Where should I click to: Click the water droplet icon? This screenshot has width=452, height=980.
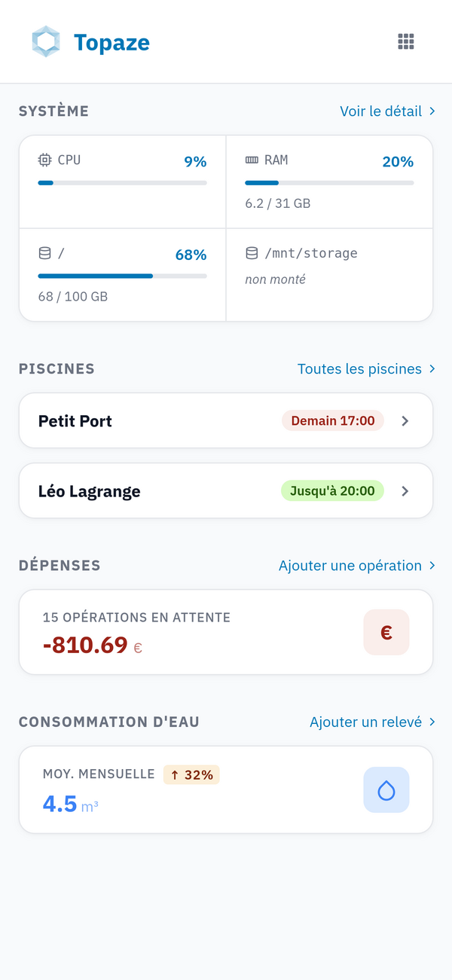click(x=386, y=789)
